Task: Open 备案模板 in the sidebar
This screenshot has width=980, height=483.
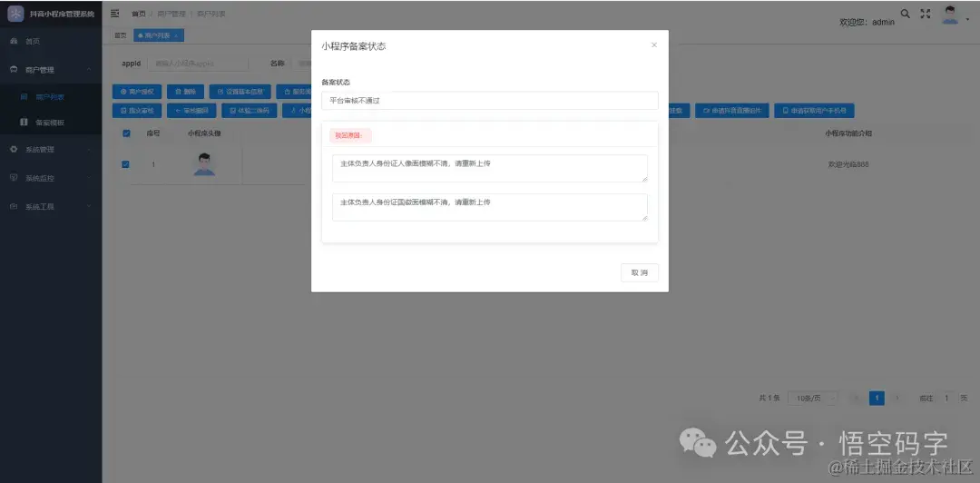Action: tap(51, 123)
